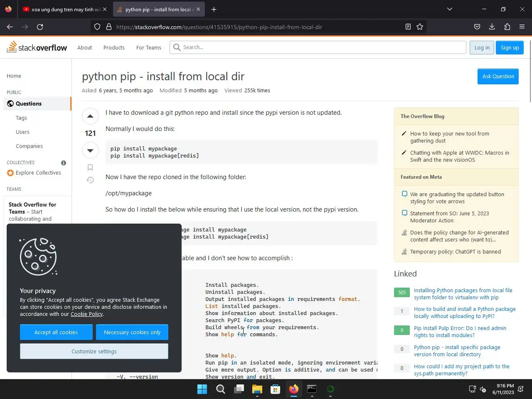Open Python pip install specific package version link
The image size is (532, 399).
457,351
